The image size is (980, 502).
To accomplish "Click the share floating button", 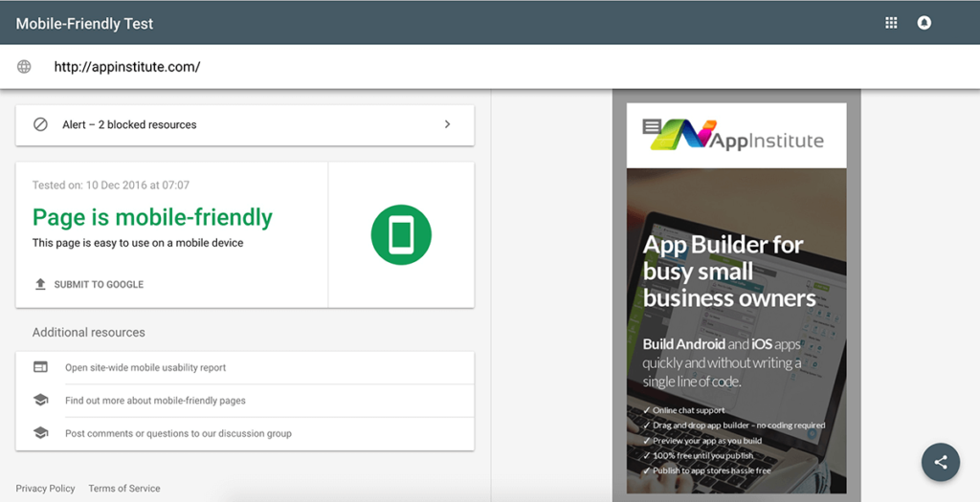I will pos(940,462).
